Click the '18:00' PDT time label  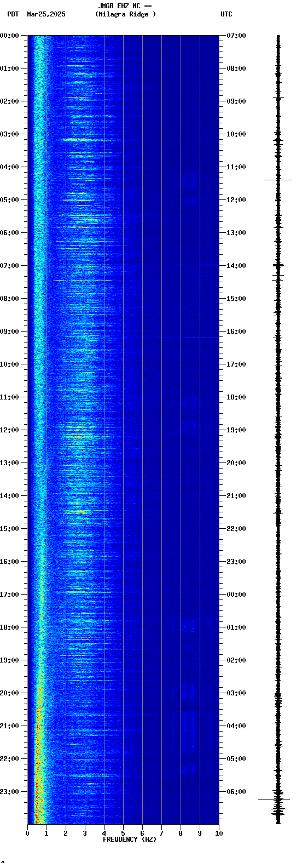pyautogui.click(x=9, y=627)
